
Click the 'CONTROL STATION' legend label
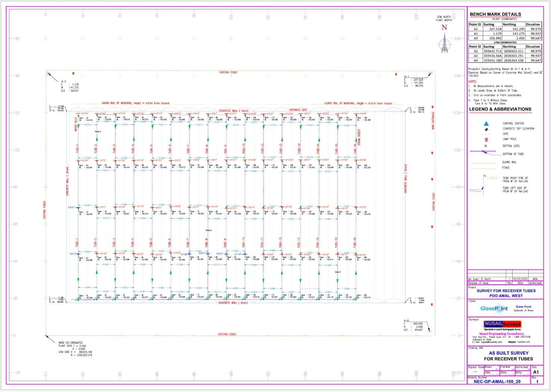pos(513,123)
